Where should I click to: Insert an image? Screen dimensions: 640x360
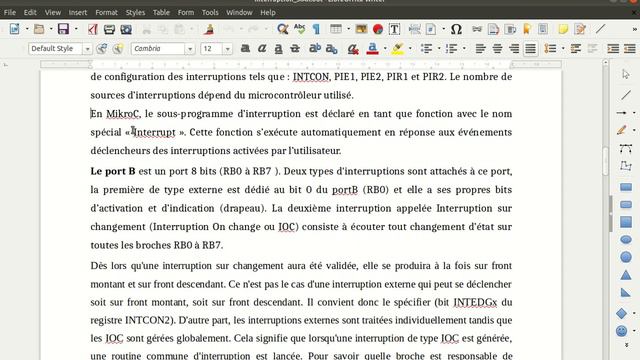(x=361, y=29)
